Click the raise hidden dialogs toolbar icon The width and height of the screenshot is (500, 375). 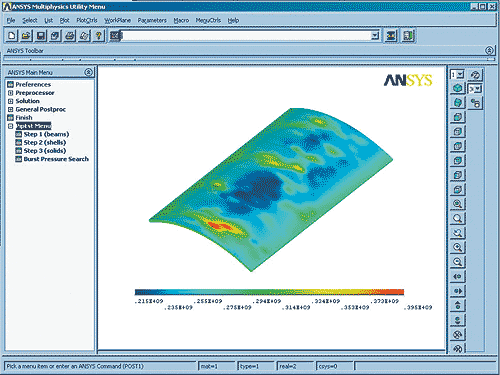tap(391, 36)
